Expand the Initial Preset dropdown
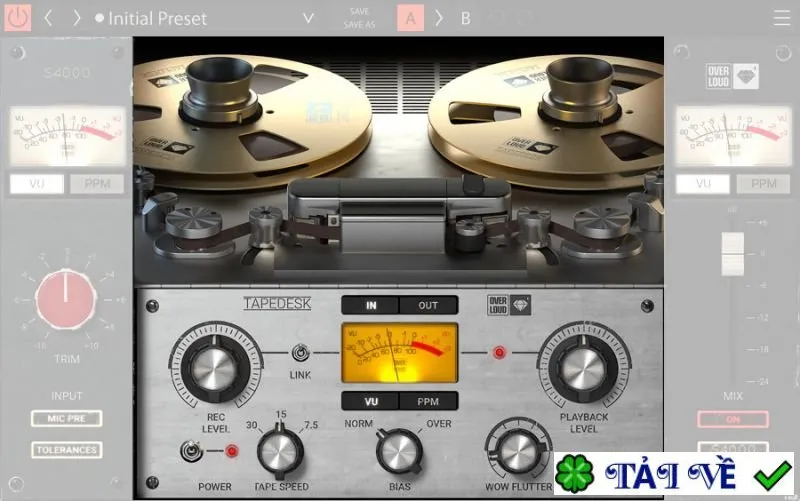This screenshot has height=501, width=800. click(x=308, y=18)
